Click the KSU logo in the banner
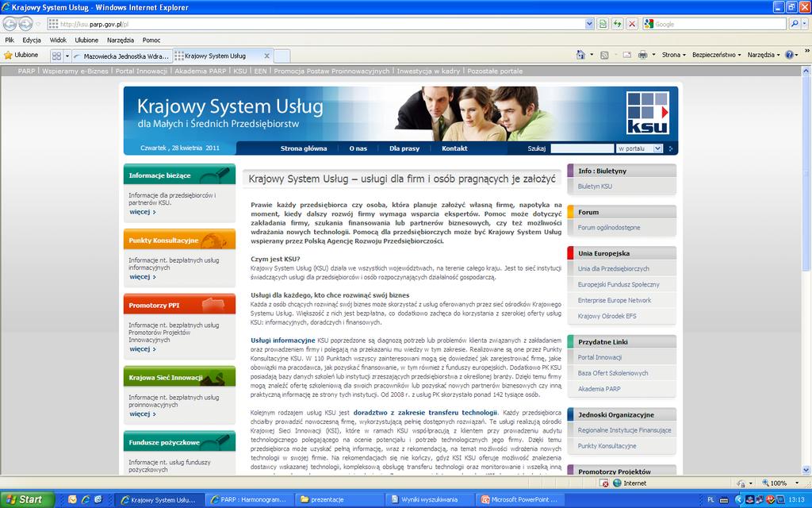812x508 pixels. (647, 113)
